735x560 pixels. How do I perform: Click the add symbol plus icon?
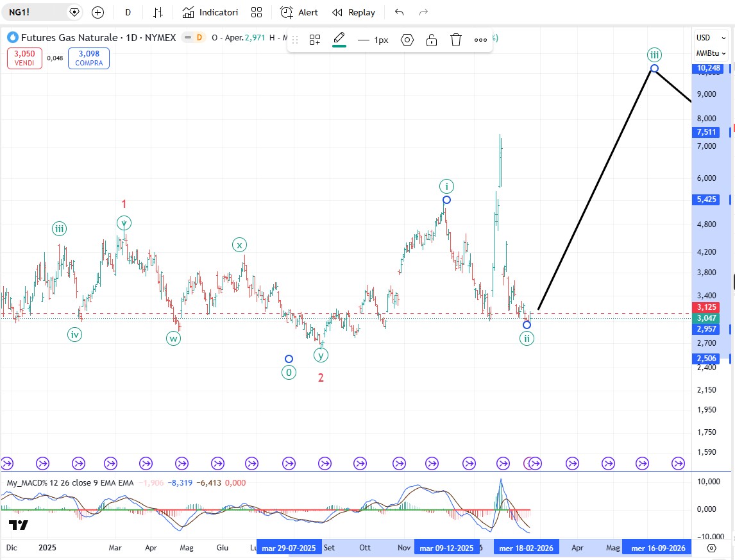pyautogui.click(x=97, y=12)
